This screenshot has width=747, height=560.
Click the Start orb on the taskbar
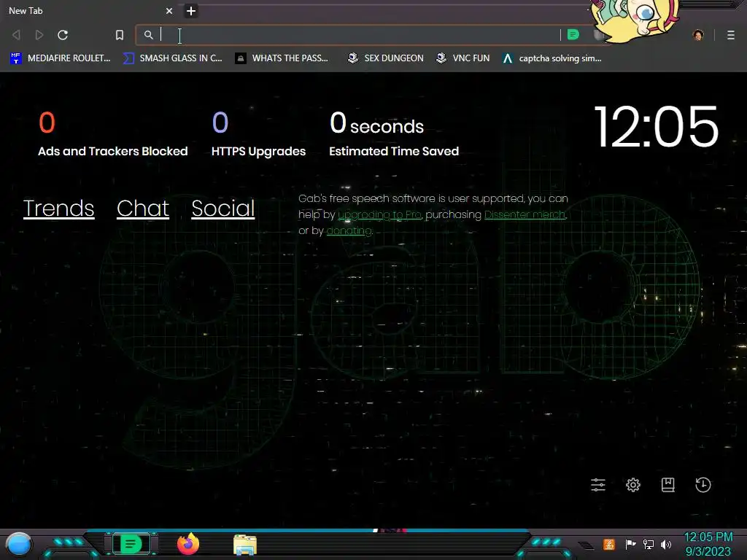19,545
